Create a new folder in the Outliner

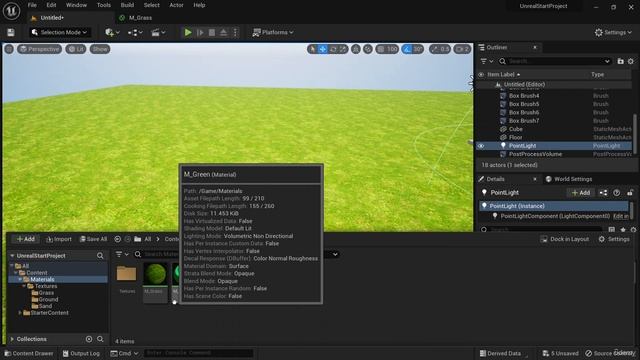coord(620,61)
